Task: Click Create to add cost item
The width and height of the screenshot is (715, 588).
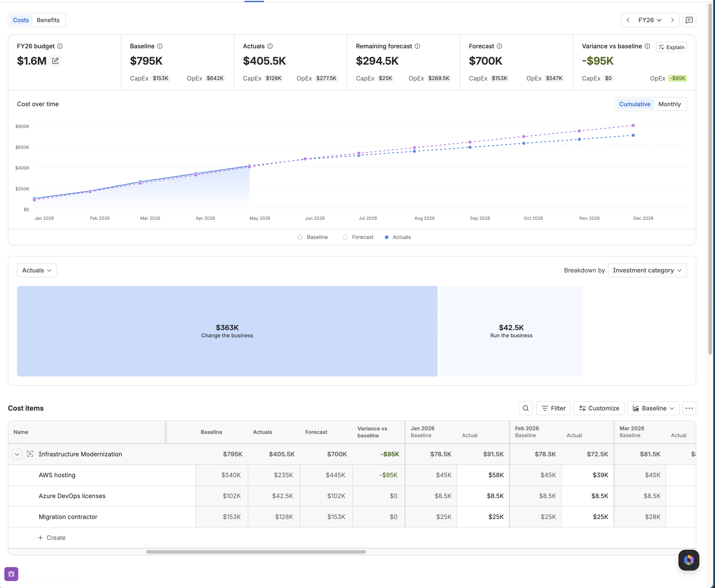Action: click(52, 538)
